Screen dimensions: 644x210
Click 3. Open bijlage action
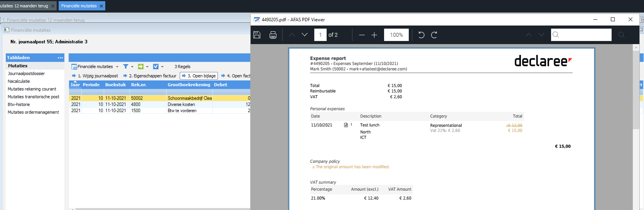[199, 76]
